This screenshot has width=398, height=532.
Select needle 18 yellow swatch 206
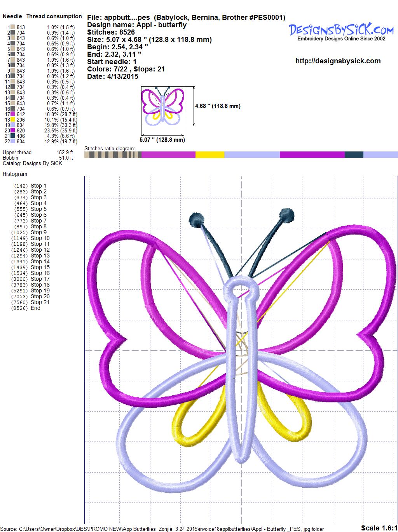[13, 120]
